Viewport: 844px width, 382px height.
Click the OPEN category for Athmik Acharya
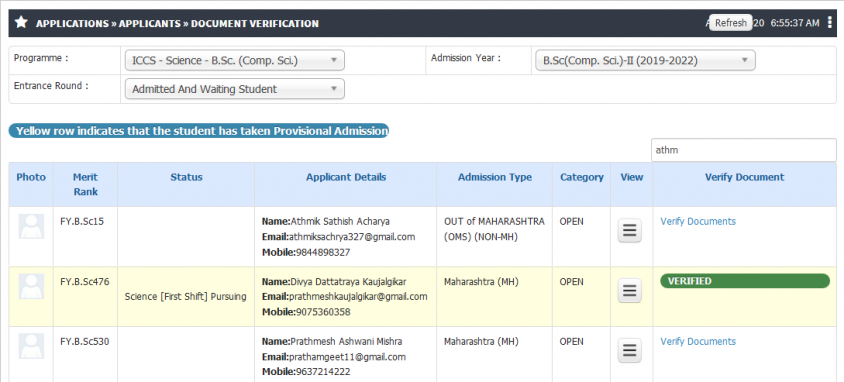[x=571, y=221]
